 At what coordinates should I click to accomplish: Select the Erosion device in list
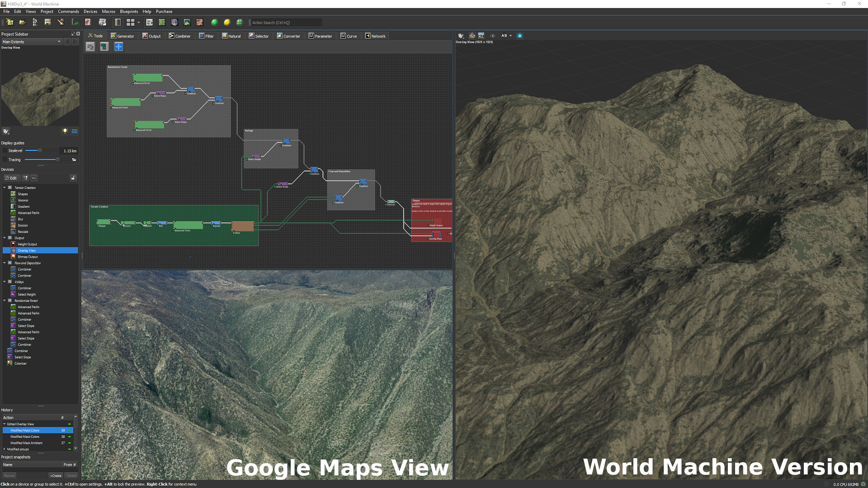pyautogui.click(x=23, y=225)
